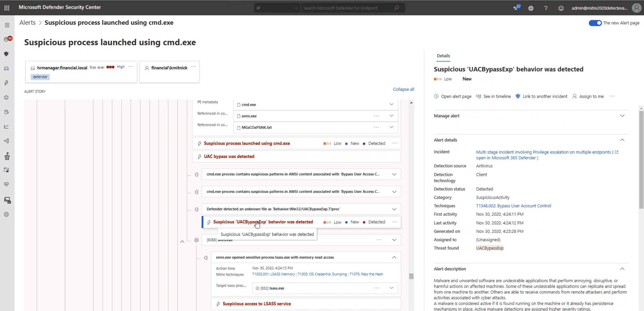Click the Assign to me person icon
The image size is (644, 311).
pyautogui.click(x=575, y=96)
